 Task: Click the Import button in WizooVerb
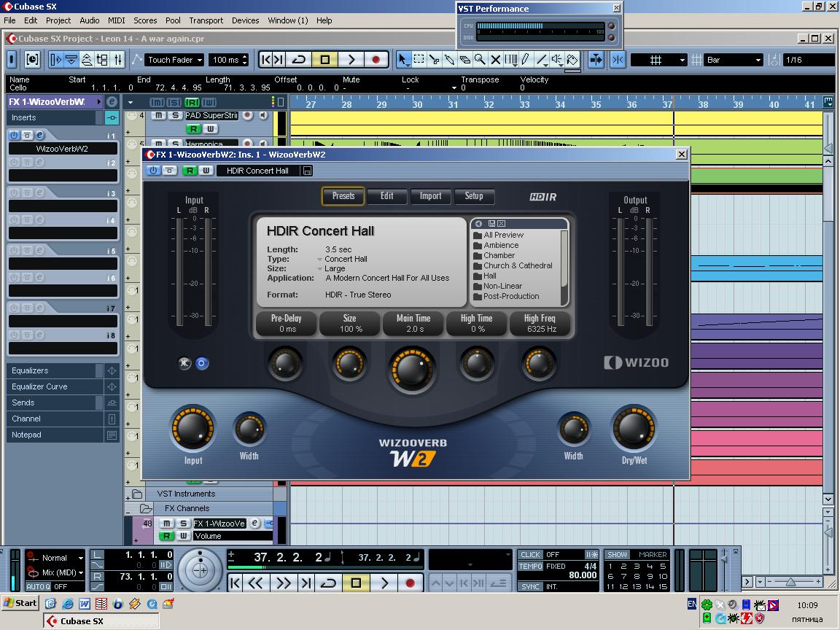(431, 196)
